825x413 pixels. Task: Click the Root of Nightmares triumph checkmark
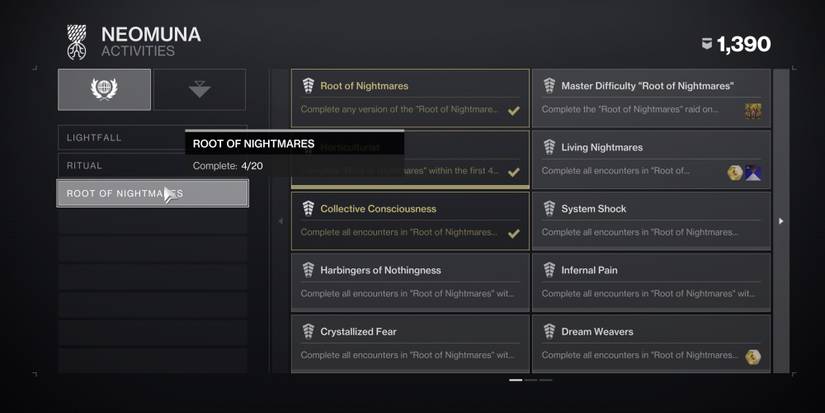tap(514, 111)
